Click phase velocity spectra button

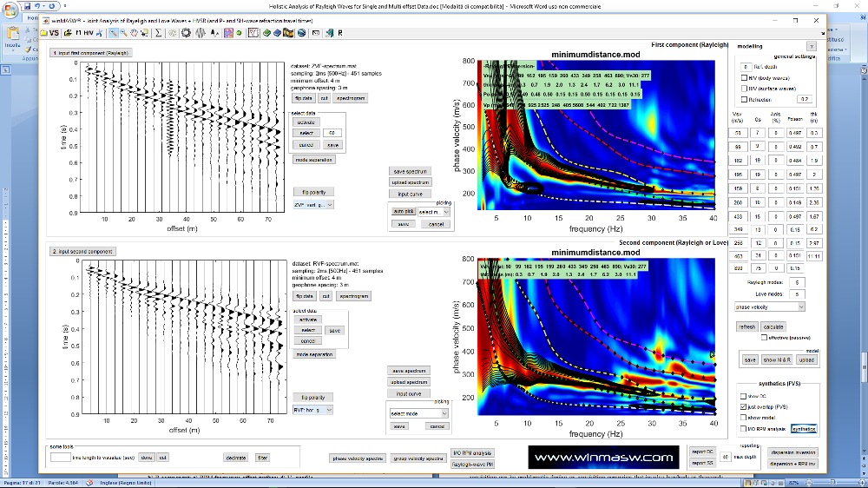point(358,458)
